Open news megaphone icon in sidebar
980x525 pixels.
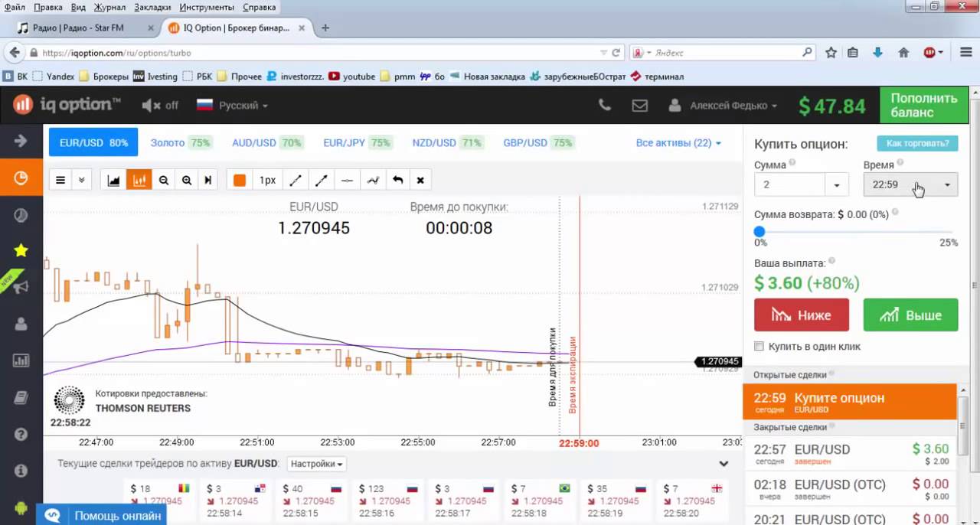[x=21, y=287]
